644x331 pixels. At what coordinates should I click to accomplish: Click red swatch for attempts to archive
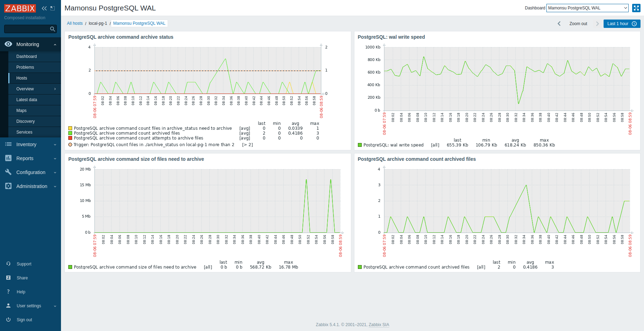tap(70, 138)
